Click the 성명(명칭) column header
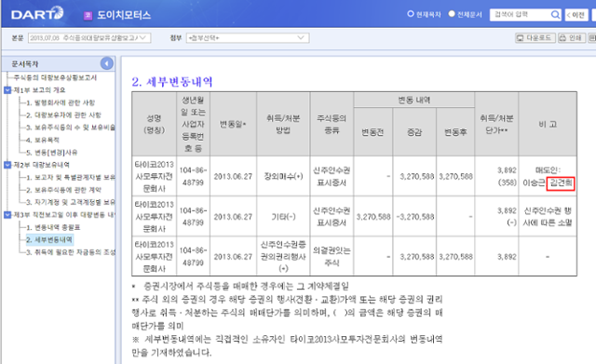596x364 pixels. click(x=154, y=124)
